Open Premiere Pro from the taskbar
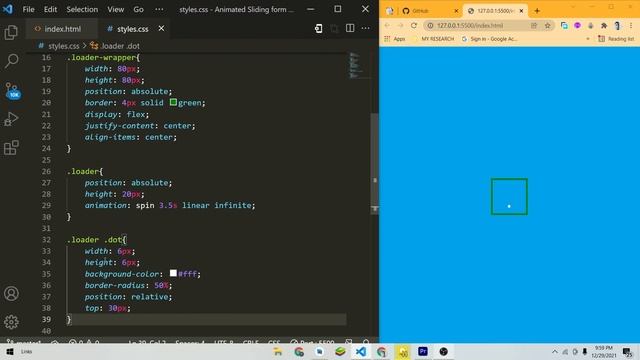Viewport: 640px width, 360px height. point(423,351)
